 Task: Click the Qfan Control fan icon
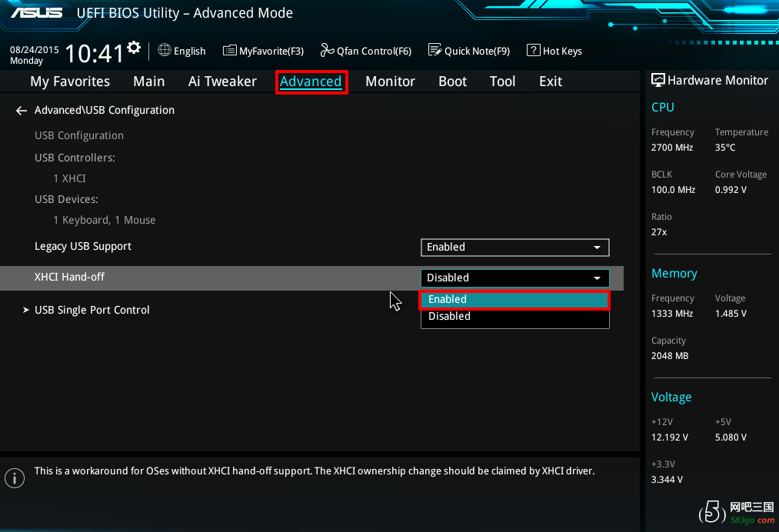[x=328, y=50]
